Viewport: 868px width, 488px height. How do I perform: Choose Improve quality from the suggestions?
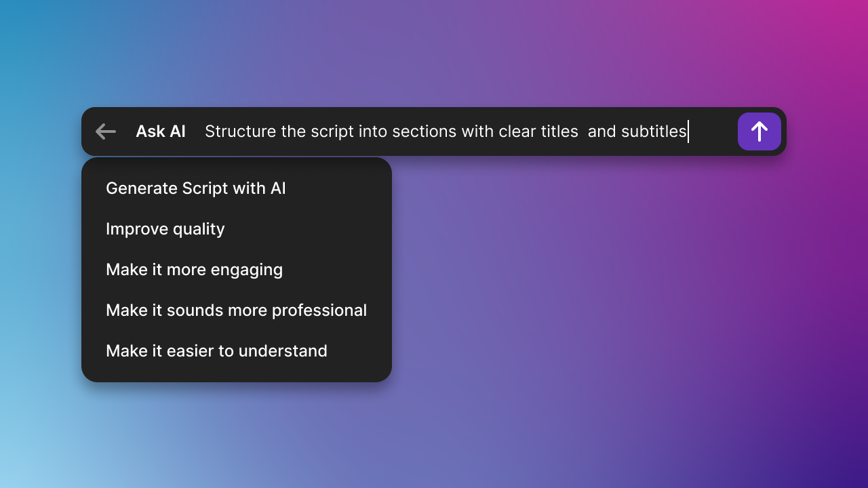click(165, 228)
